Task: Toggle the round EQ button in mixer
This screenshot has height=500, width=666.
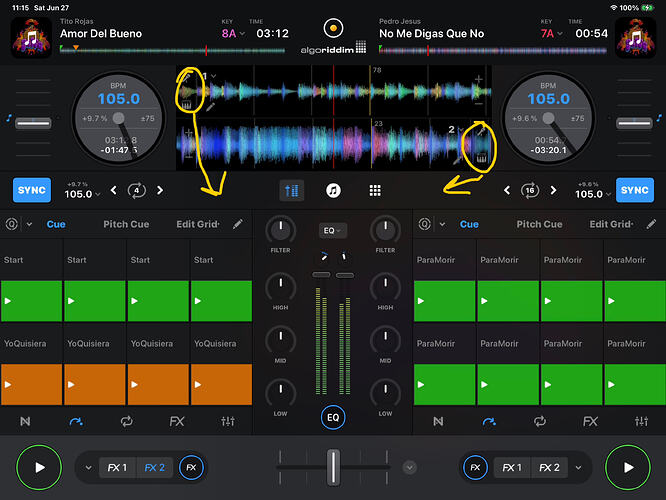Action: tap(333, 417)
